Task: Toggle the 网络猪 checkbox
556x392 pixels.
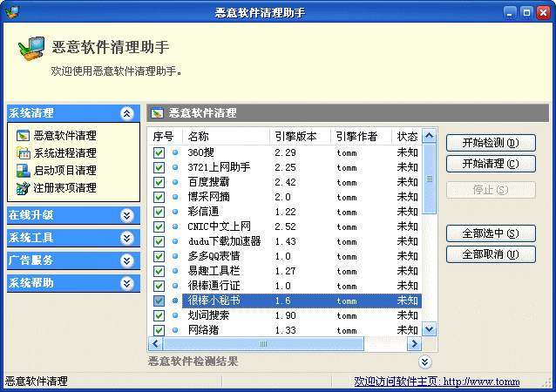Action: 159,330
